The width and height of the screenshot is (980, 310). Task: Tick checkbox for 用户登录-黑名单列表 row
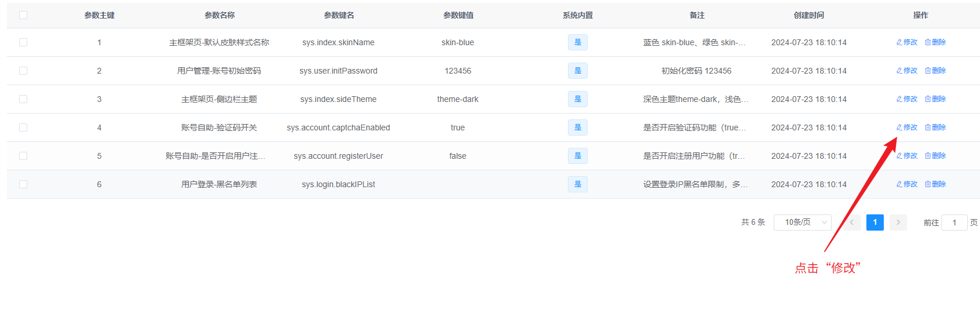point(23,184)
